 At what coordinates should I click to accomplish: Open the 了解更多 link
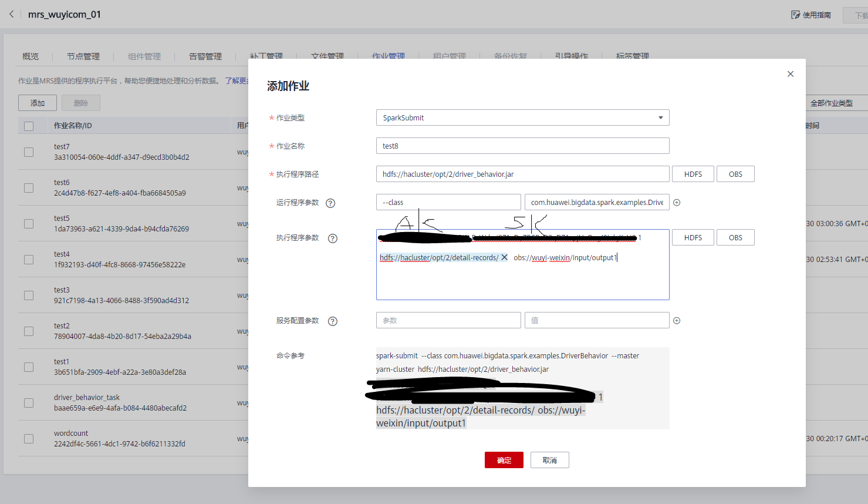(237, 80)
